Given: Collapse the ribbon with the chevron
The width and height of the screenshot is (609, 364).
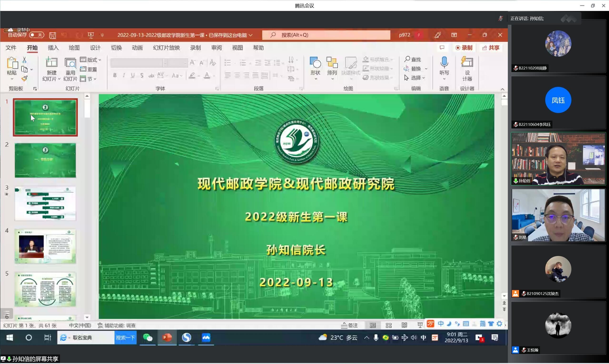Looking at the screenshot, I should point(502,89).
